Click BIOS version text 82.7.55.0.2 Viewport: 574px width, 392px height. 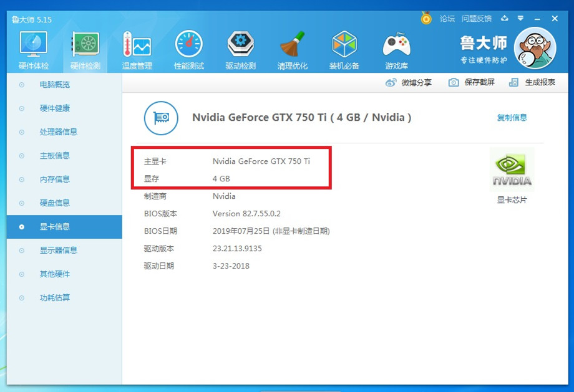262,214
